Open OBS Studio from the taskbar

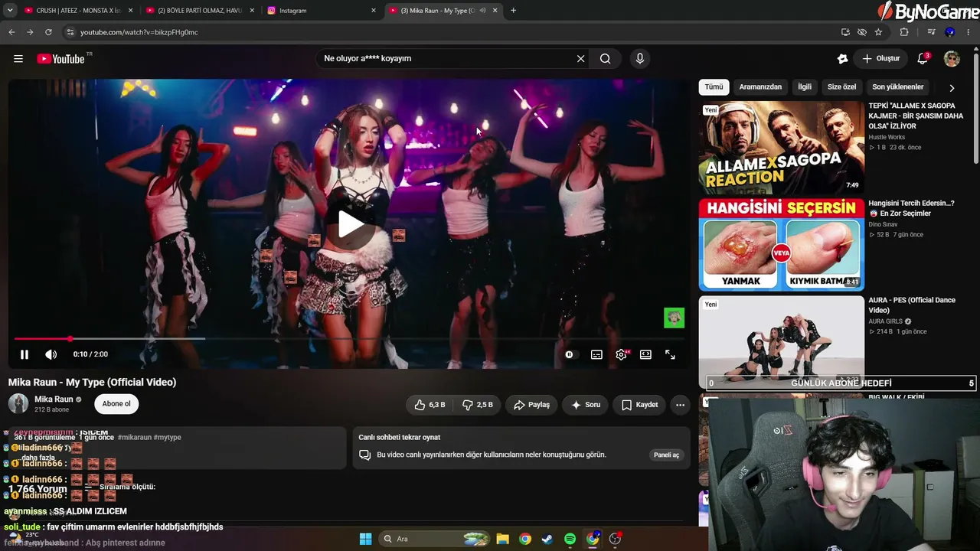pos(615,539)
